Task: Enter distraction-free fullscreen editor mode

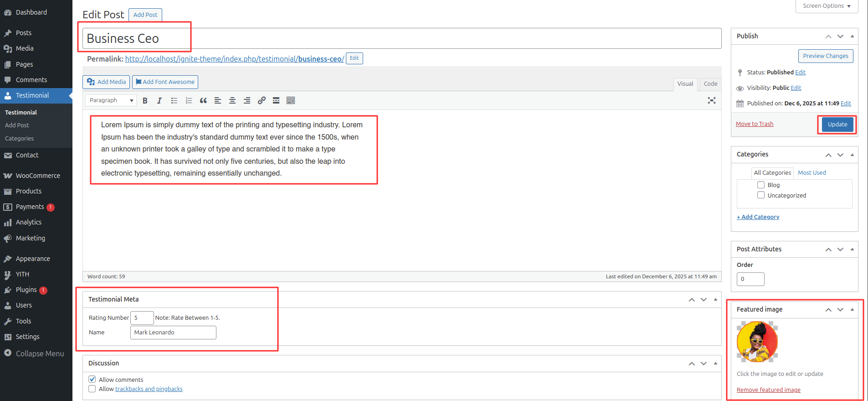Action: (x=711, y=101)
